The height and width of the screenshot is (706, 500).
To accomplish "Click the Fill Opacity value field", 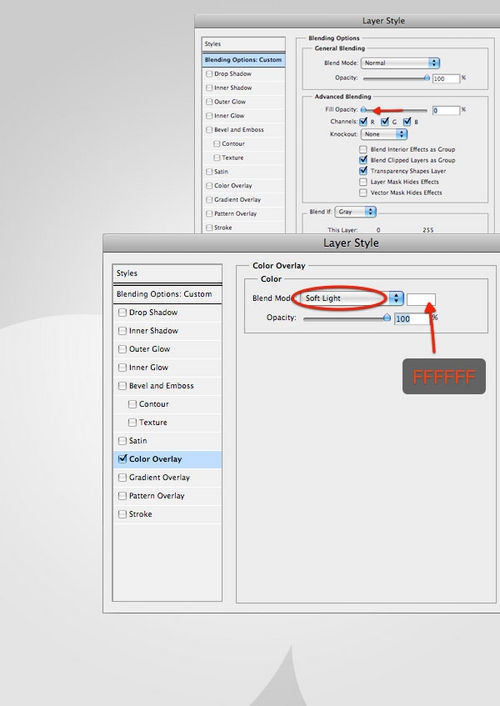I will (x=446, y=110).
